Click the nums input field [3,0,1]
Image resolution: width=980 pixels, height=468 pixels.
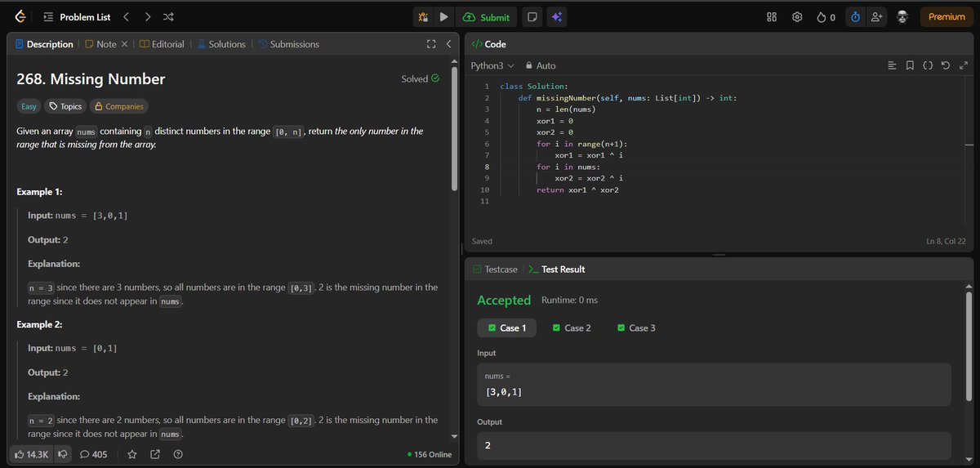(714, 385)
